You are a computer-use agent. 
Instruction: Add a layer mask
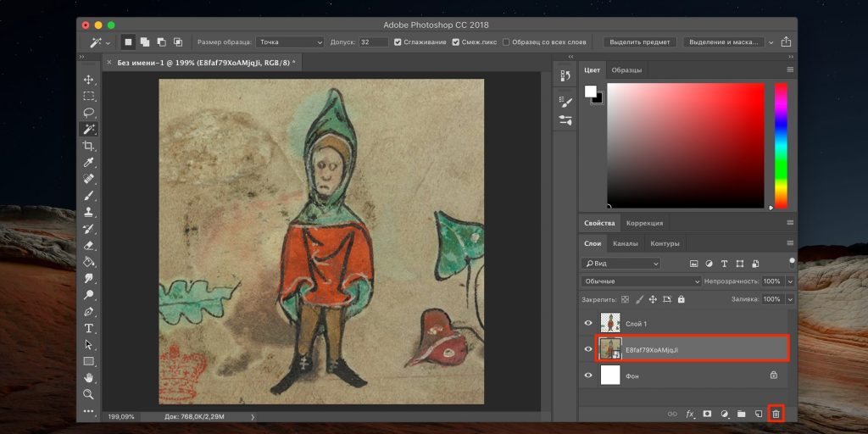click(x=707, y=414)
